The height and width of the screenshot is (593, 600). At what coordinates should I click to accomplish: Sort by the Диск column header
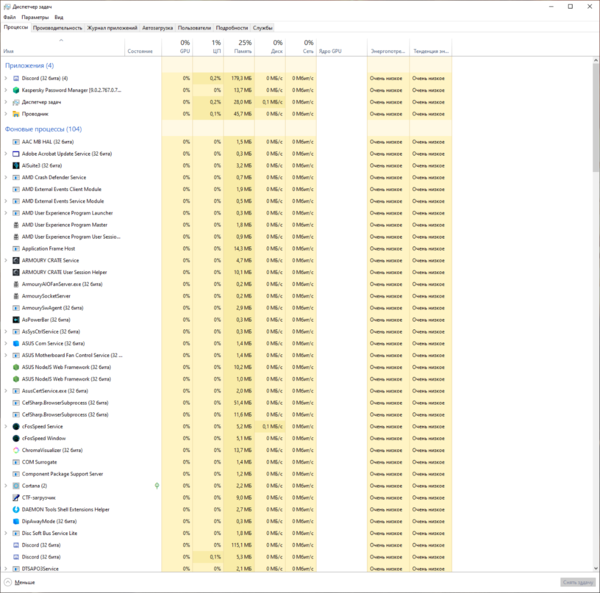click(x=270, y=47)
